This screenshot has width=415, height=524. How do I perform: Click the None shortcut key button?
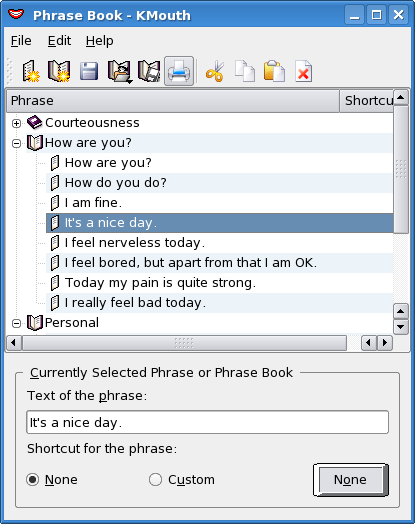[x=351, y=480]
